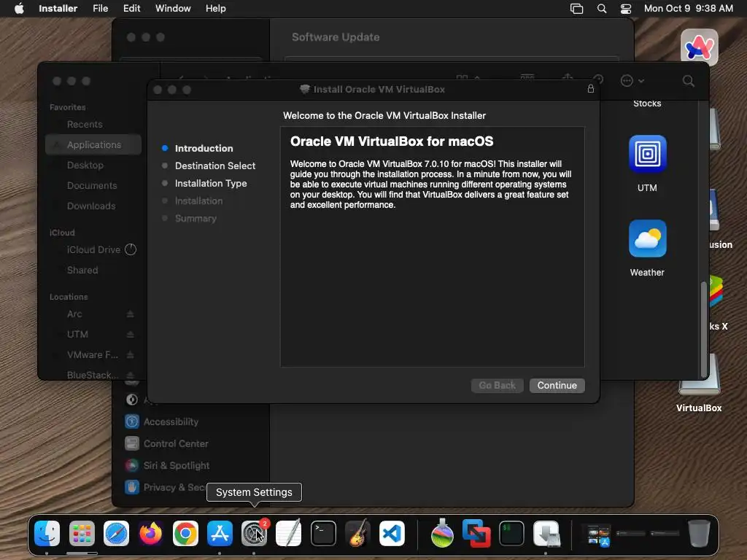747x560 pixels.
Task: Select the Installation Type step
Action: tap(211, 183)
